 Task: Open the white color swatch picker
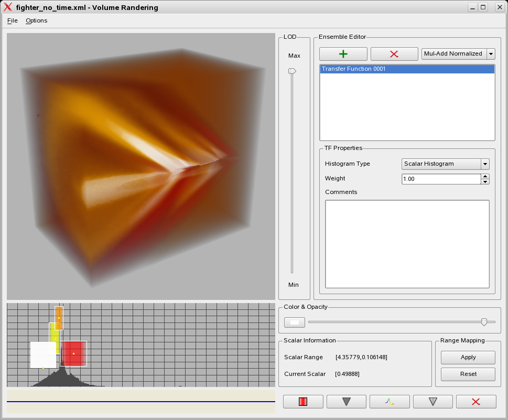295,322
